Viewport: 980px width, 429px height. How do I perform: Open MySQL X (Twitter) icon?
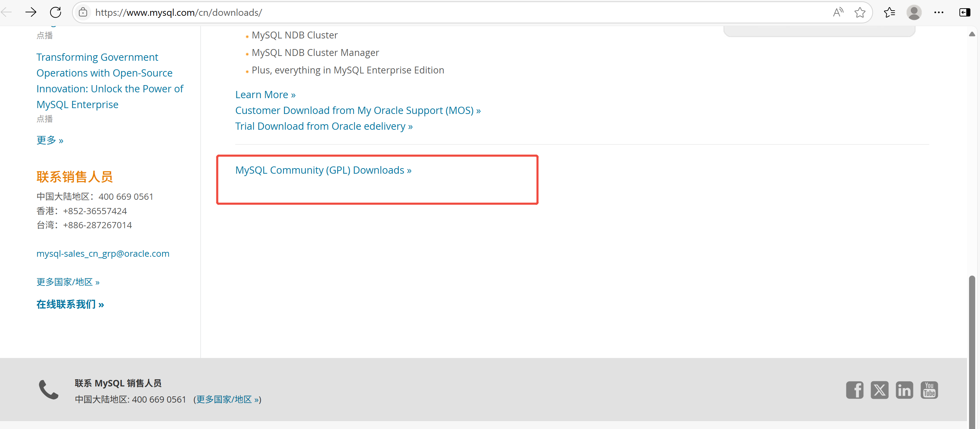[879, 390]
